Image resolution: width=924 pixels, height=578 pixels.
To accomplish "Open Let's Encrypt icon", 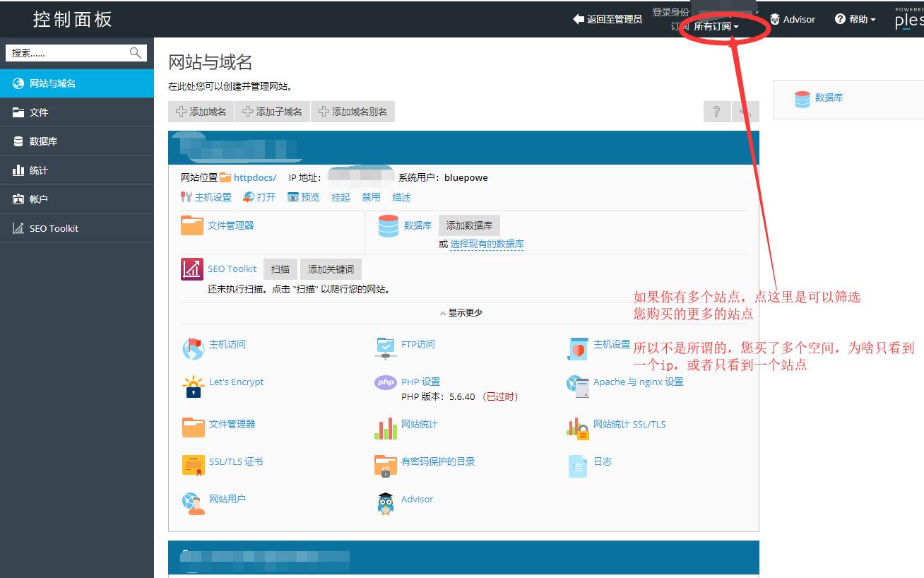I will point(193,387).
